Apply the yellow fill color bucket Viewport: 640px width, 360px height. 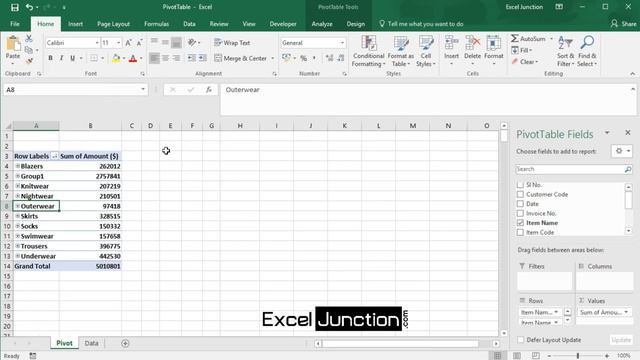coord(116,58)
